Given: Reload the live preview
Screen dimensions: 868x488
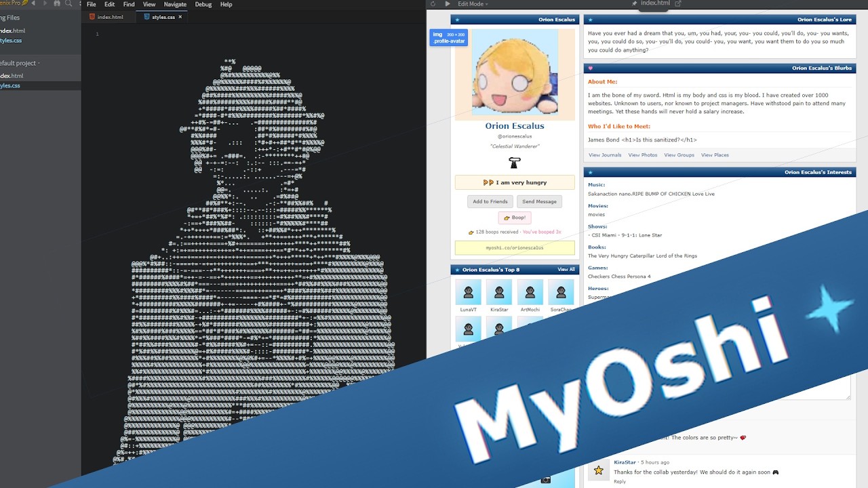Looking at the screenshot, I should click(435, 4).
